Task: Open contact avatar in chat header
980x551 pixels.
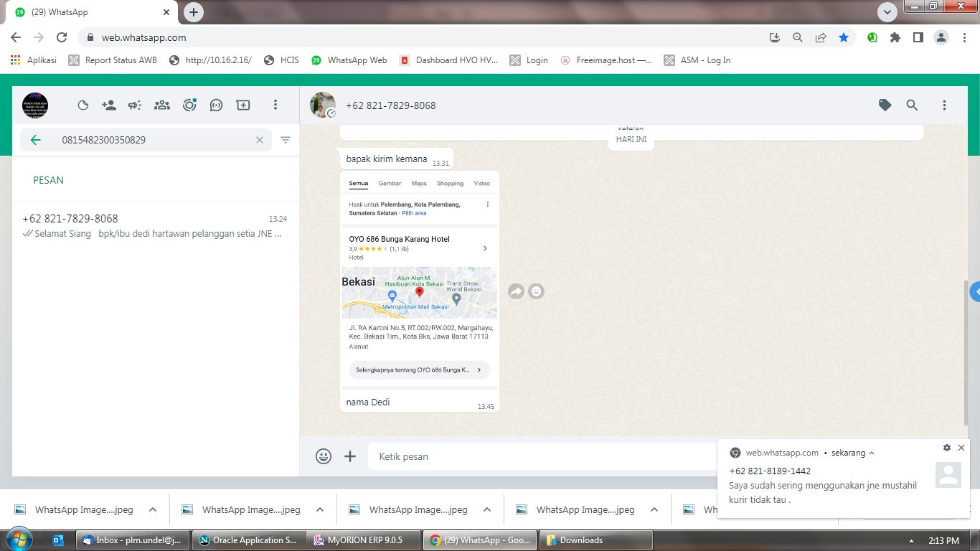Action: [x=323, y=105]
